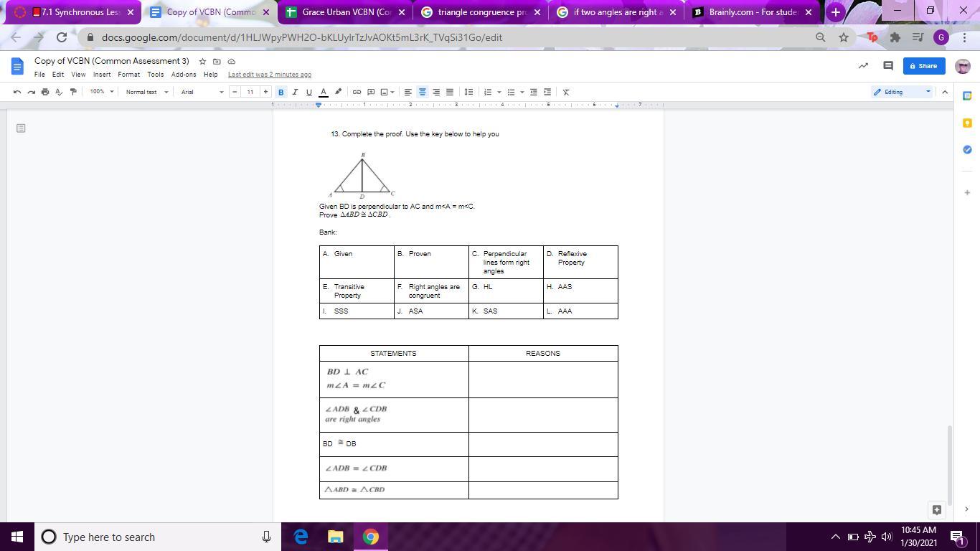This screenshot has height=551, width=980.
Task: Hide the menus with the collapse arrow
Action: click(x=945, y=92)
